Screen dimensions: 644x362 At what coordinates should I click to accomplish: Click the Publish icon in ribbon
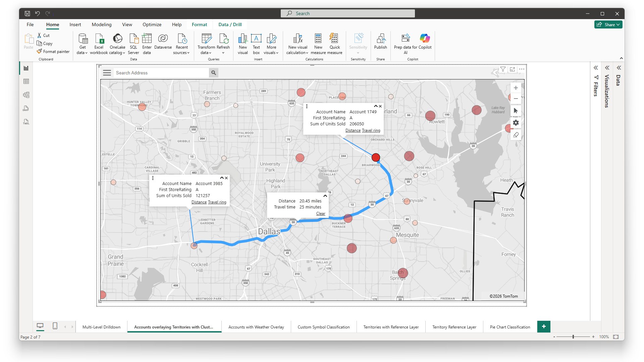(x=380, y=39)
